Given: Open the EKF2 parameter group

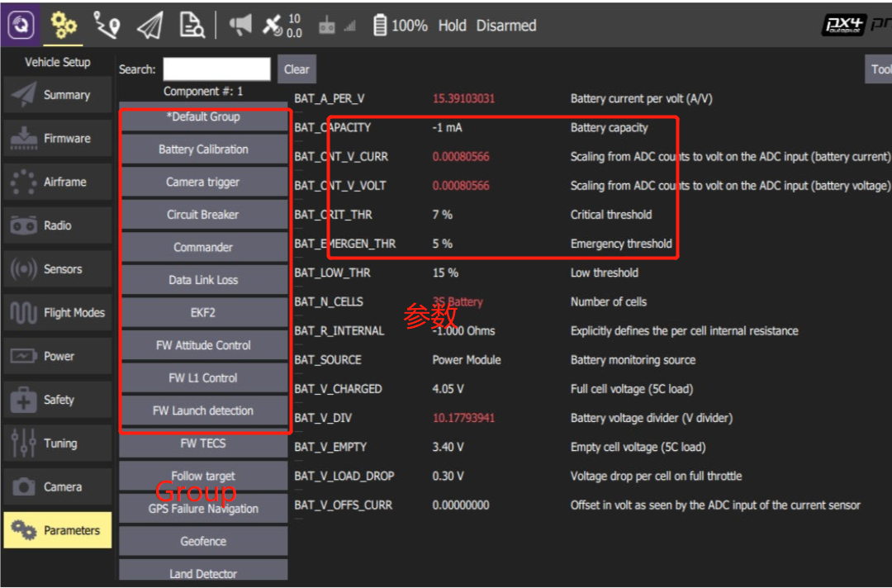Looking at the screenshot, I should click(204, 312).
